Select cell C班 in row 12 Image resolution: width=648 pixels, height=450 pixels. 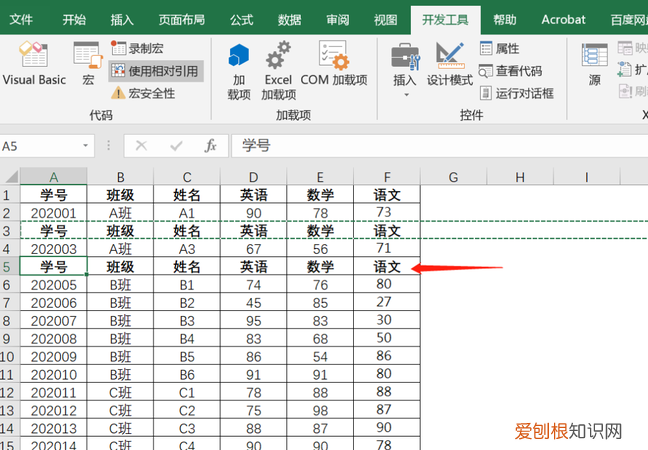pyautogui.click(x=120, y=392)
